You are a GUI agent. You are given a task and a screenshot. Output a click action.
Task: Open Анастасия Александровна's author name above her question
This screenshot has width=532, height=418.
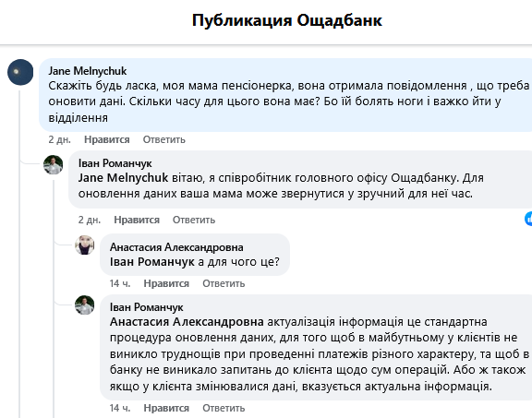coord(176,247)
